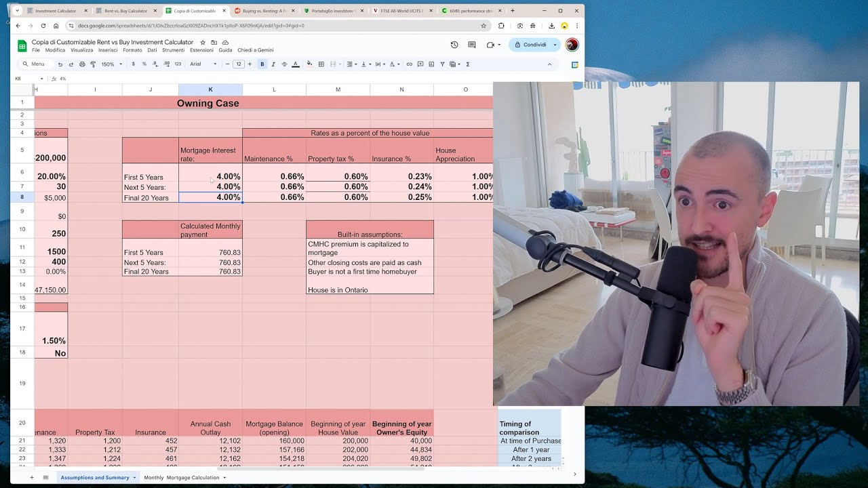Open Chiedi a Gemini

(256, 50)
